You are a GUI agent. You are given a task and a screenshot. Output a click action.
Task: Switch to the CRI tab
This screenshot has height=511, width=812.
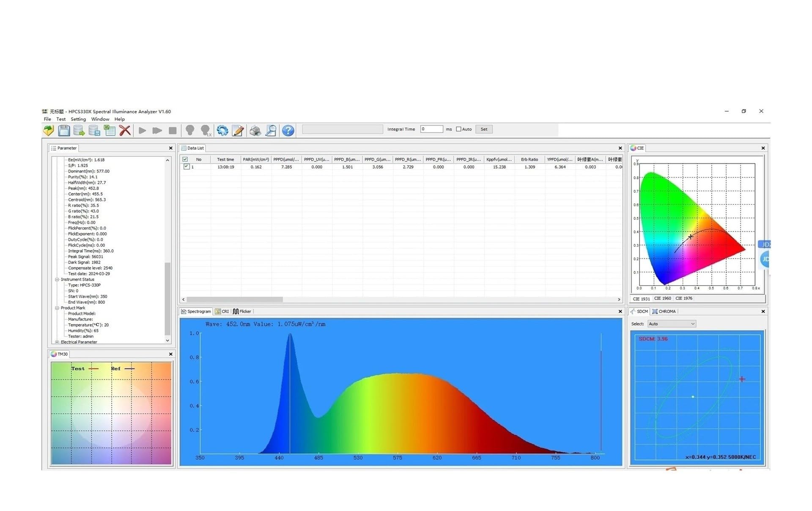(222, 311)
